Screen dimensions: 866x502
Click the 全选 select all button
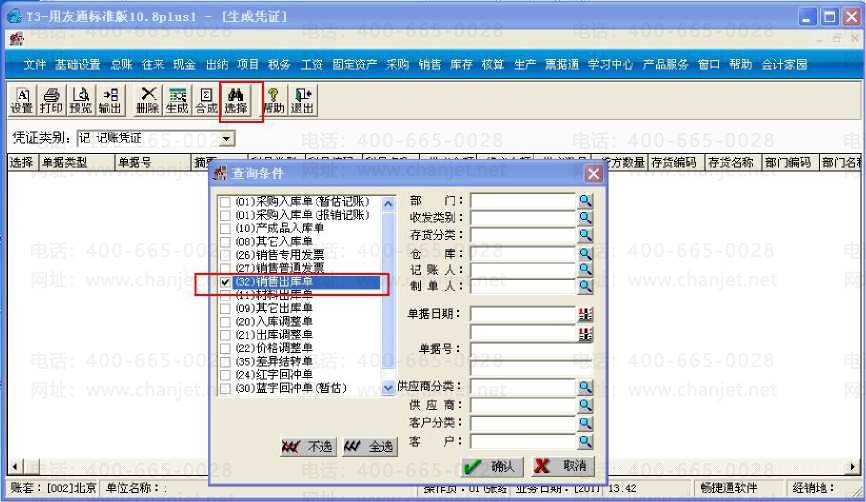(x=369, y=446)
